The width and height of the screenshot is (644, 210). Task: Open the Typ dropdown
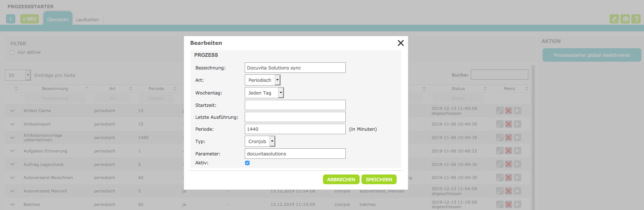[x=260, y=141]
